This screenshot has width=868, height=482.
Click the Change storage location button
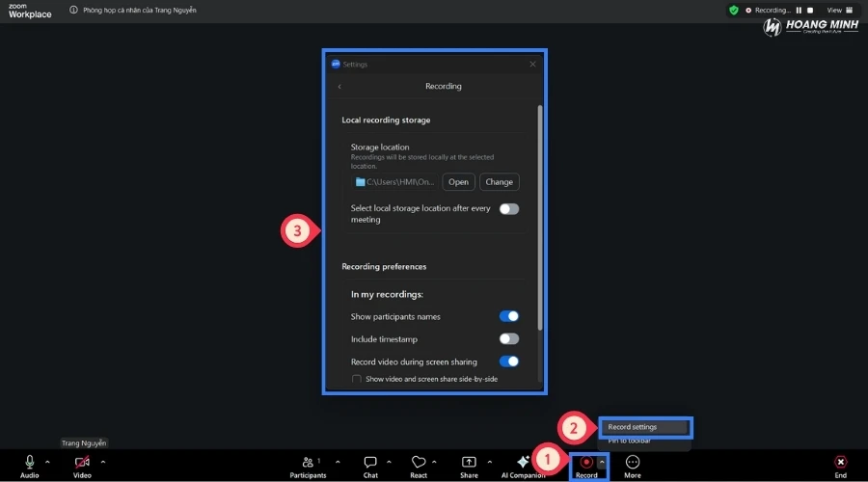click(x=499, y=182)
